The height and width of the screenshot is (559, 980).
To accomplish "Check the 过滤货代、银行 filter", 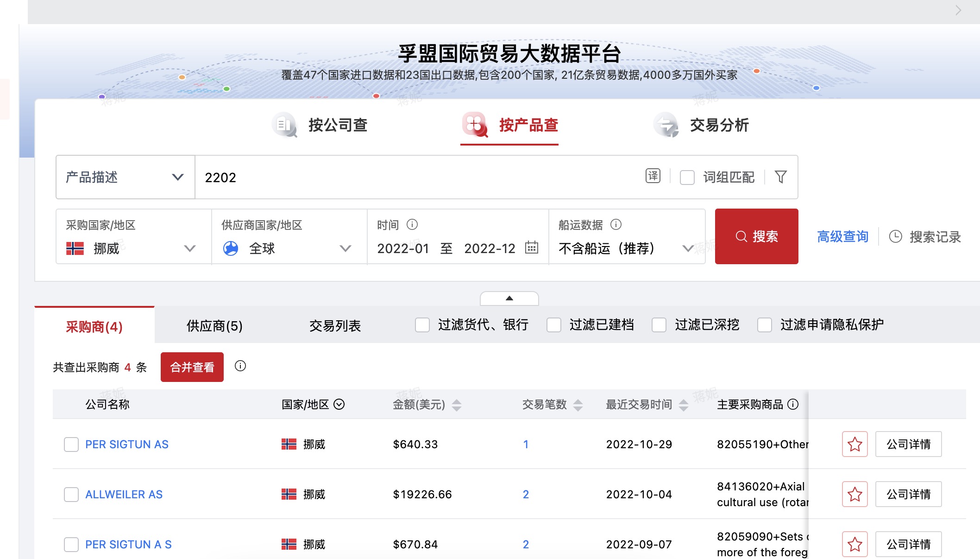I will 422,325.
